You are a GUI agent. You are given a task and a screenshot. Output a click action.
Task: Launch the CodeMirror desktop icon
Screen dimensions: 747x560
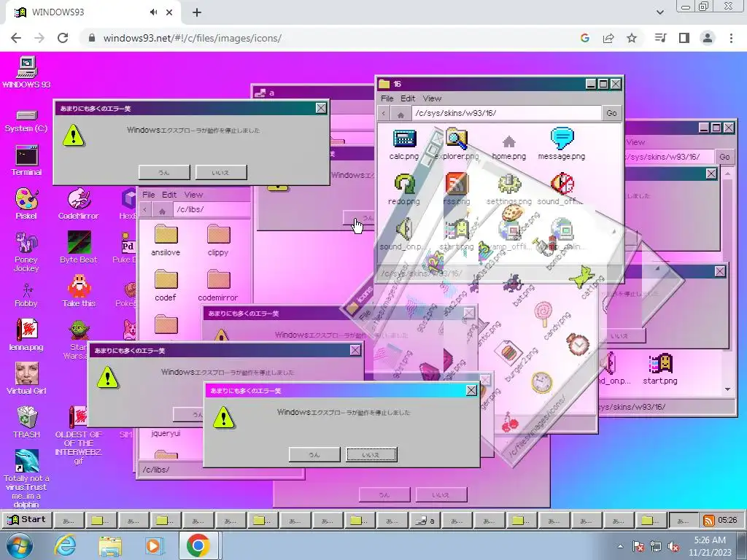click(79, 203)
